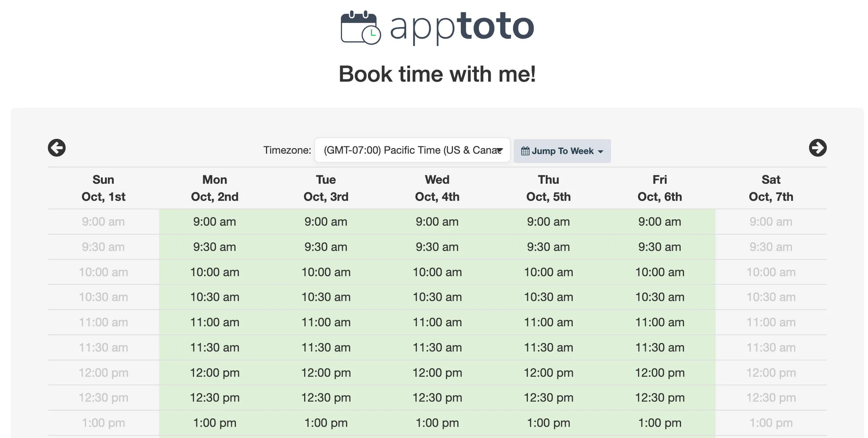Open the Timezone selection dropdown
This screenshot has height=438, width=868.
pyautogui.click(x=413, y=150)
